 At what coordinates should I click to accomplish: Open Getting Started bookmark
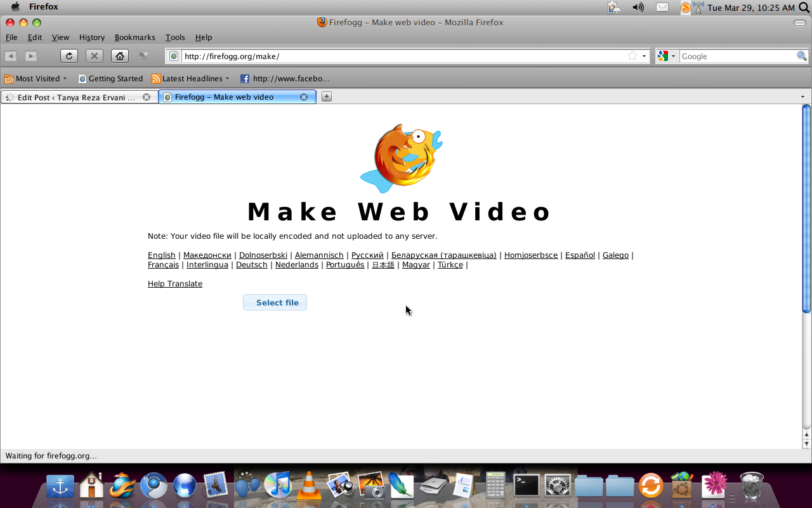[x=110, y=79]
